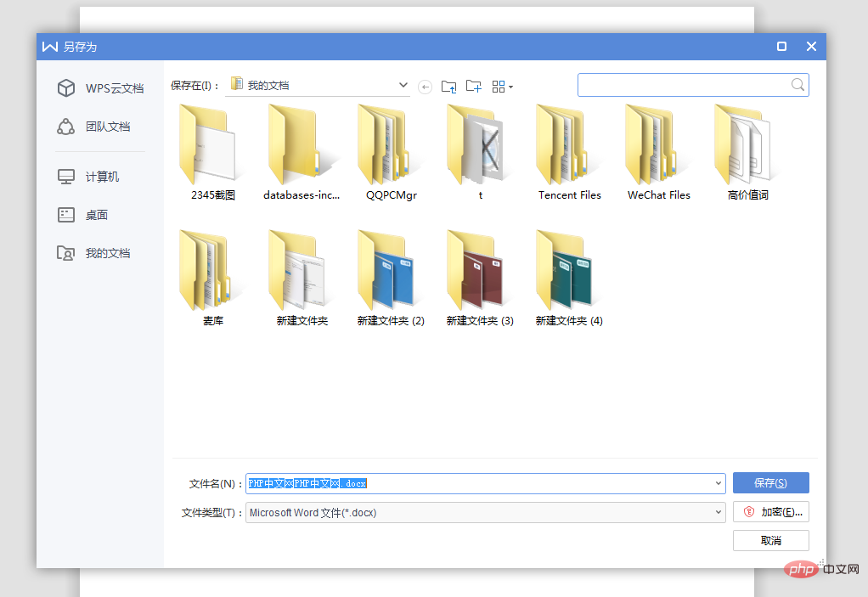Viewport: 868px width, 597px height.
Task: Select the folder named t
Action: pyautogui.click(x=480, y=152)
